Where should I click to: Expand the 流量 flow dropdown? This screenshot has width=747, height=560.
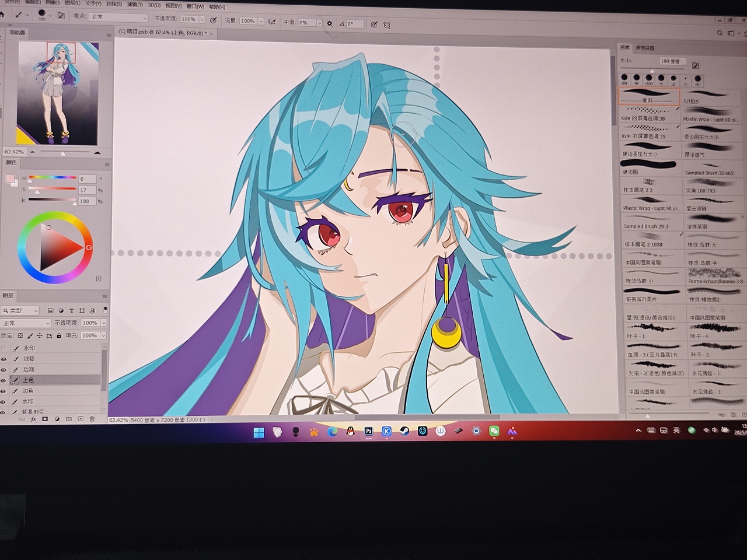[x=260, y=21]
